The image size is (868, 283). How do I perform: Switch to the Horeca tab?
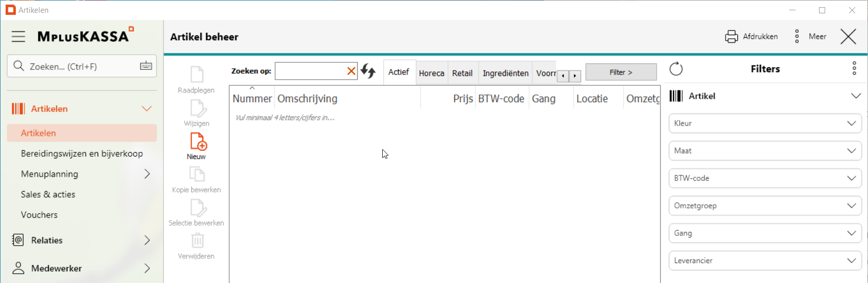coord(431,73)
